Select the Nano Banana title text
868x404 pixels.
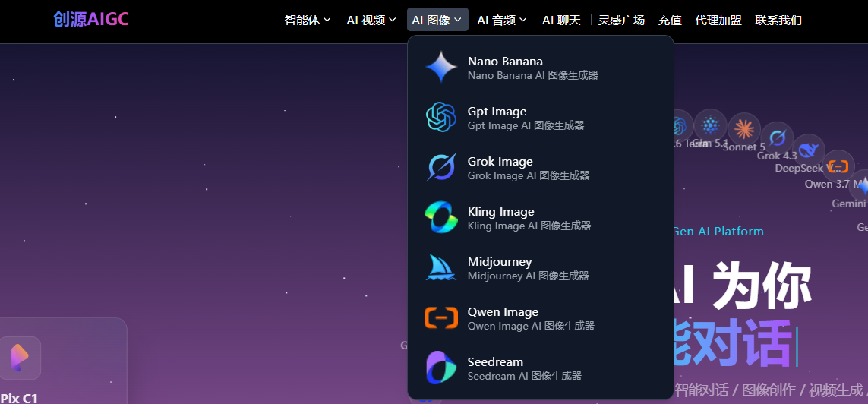coord(505,61)
